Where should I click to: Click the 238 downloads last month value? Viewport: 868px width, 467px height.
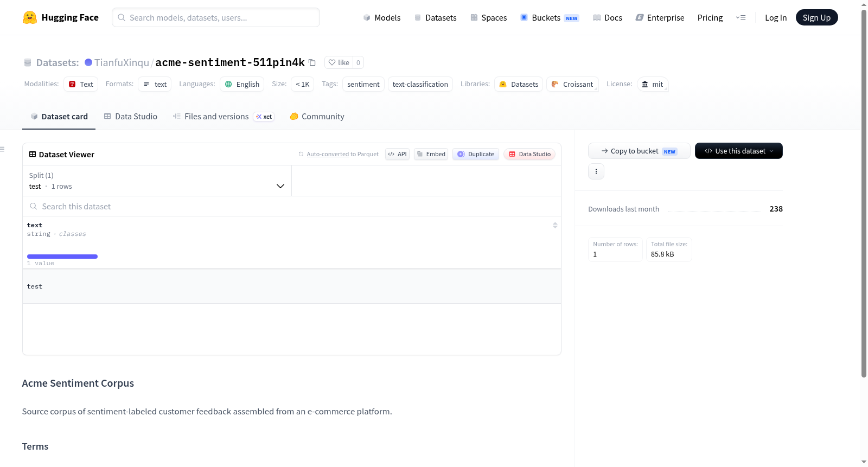pos(776,209)
